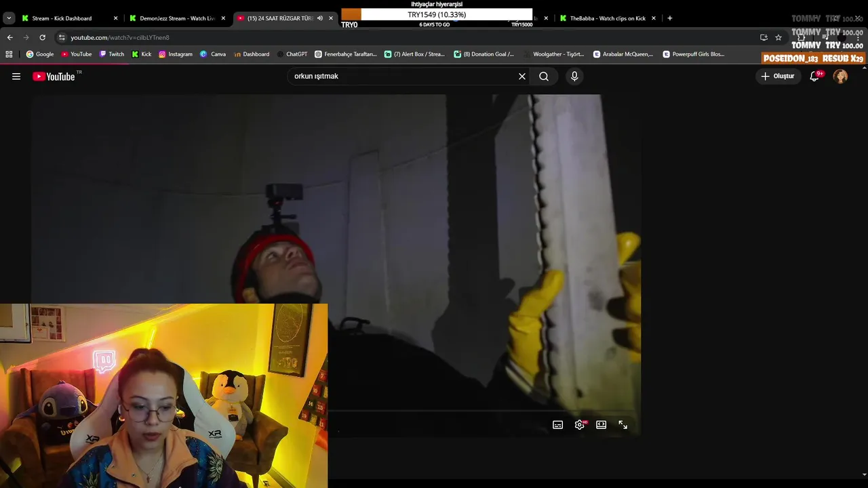Image resolution: width=868 pixels, height=488 pixels.
Task: Open the Arabalar McQueen bookmark
Action: pyautogui.click(x=623, y=54)
